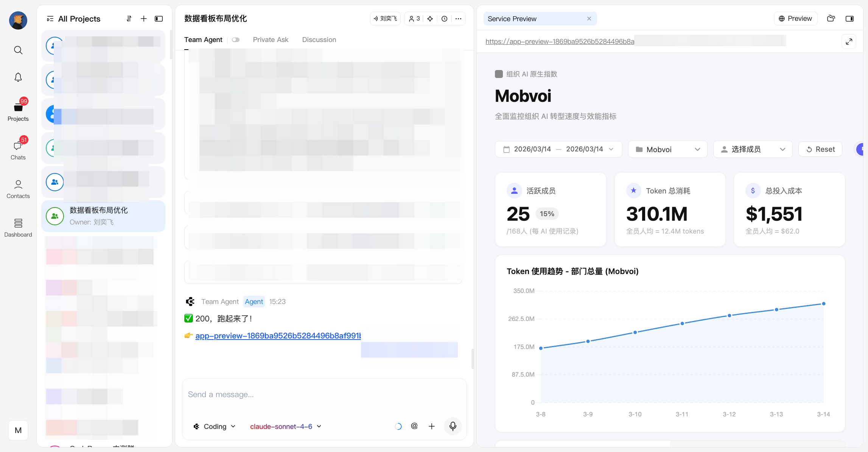Open more options ellipsis in chat header

pos(458,19)
